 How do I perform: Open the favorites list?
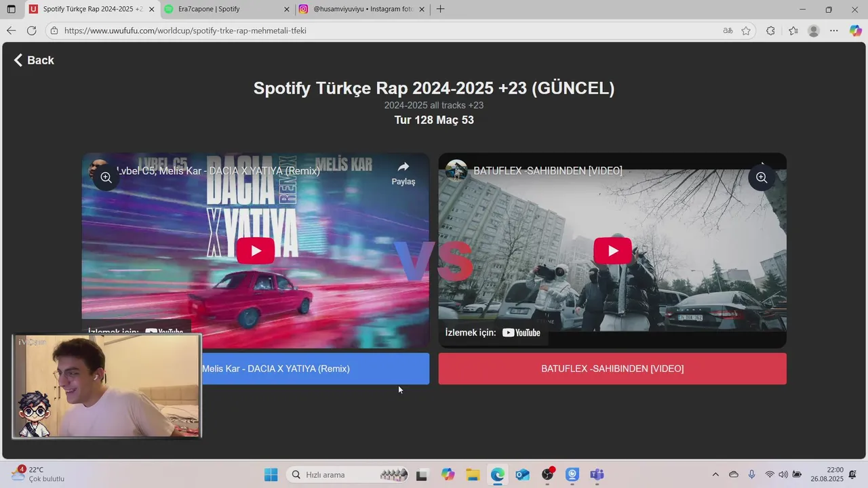pos(793,30)
